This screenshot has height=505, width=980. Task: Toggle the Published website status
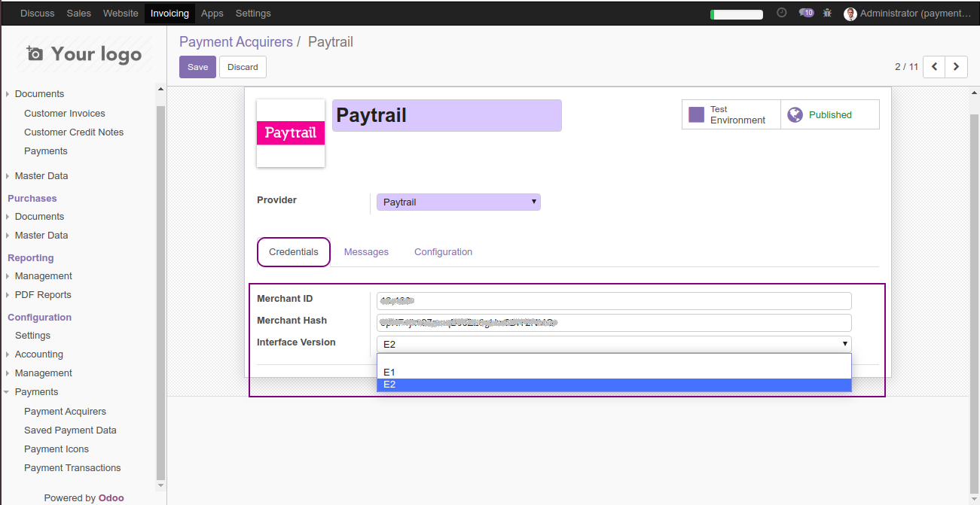(x=829, y=114)
